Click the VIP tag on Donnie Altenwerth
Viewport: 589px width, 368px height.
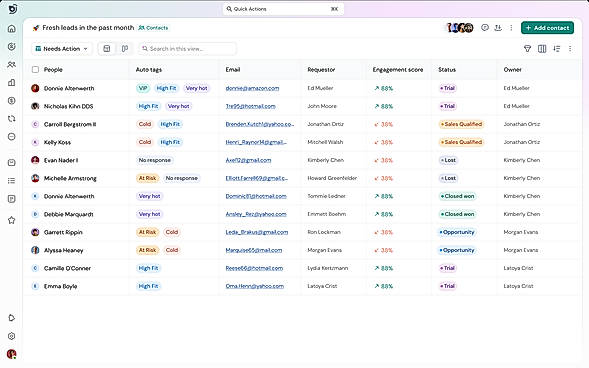pyautogui.click(x=143, y=88)
